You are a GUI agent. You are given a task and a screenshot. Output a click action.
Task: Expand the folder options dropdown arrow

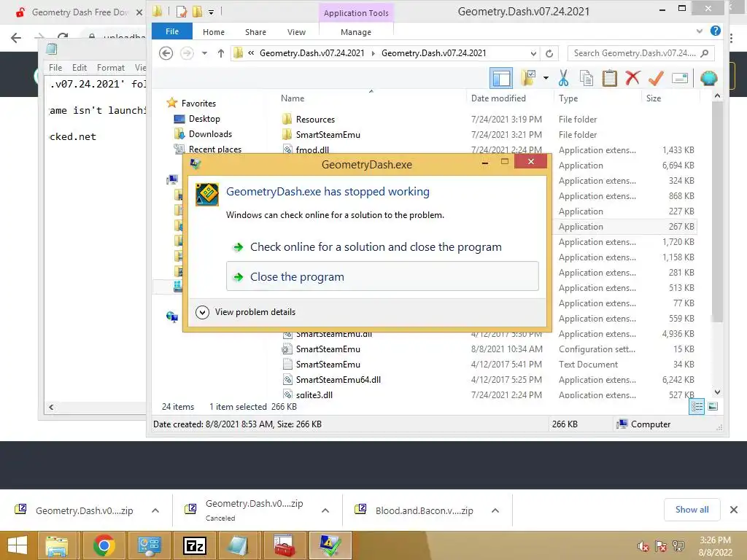pyautogui.click(x=546, y=77)
